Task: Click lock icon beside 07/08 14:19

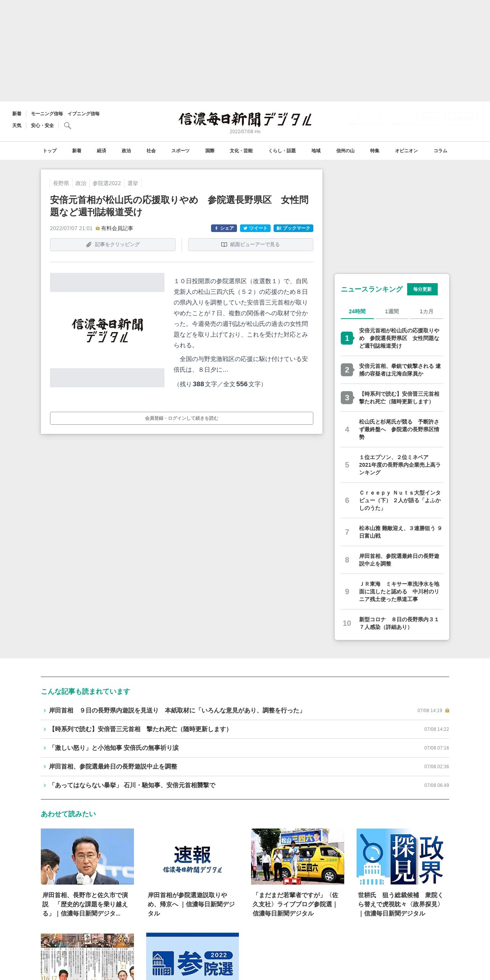Action: (x=447, y=711)
